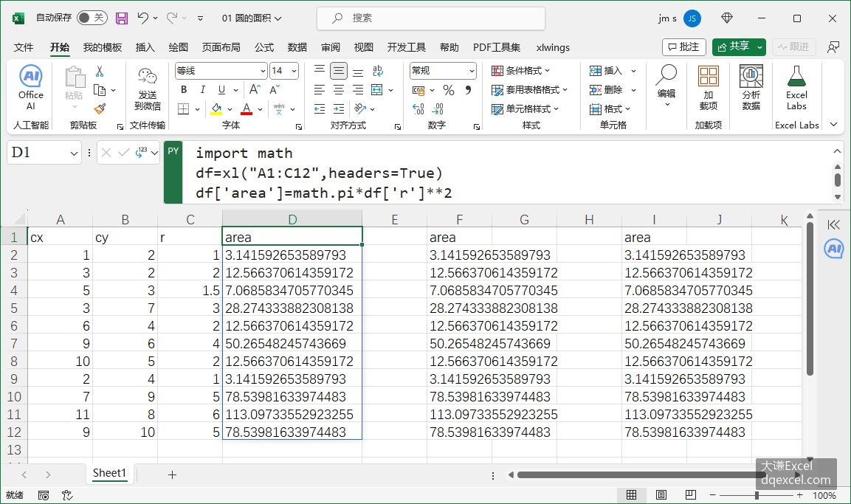Open the Office AI assistant
The height and width of the screenshot is (504, 851).
(31, 89)
